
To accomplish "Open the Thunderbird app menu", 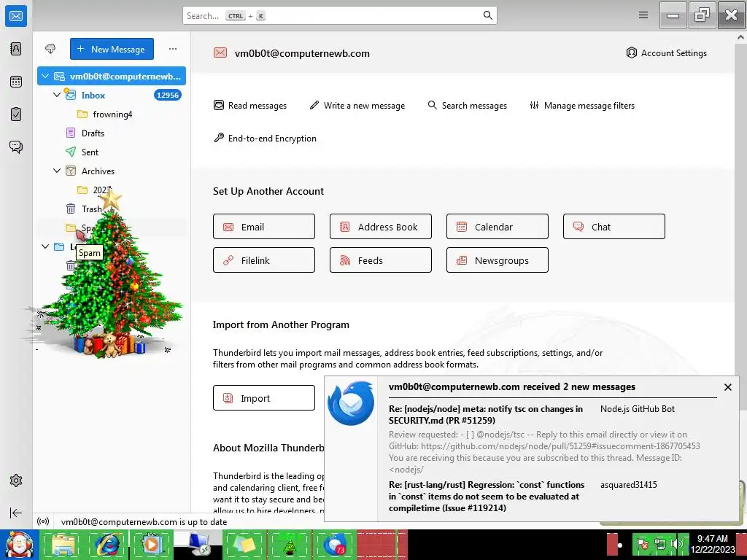I will [643, 15].
